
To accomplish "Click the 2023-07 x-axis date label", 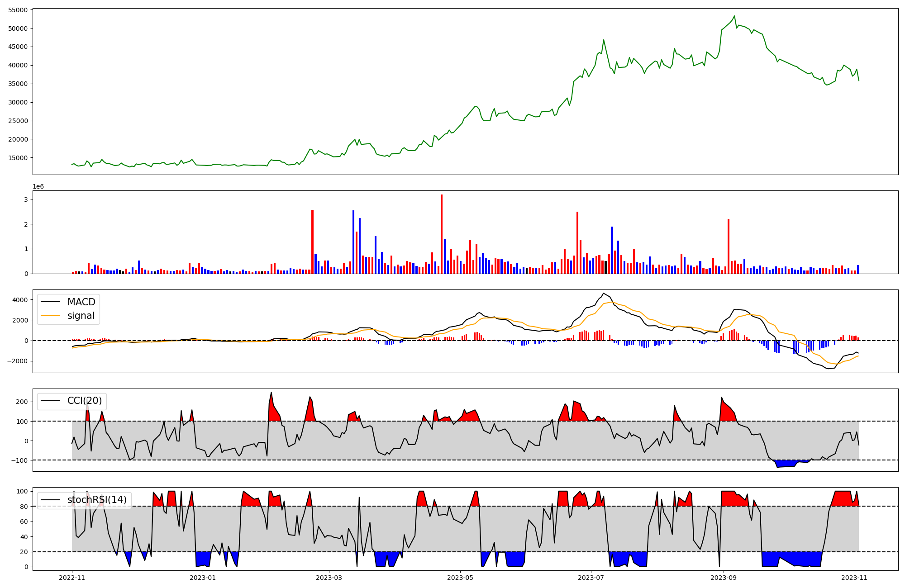I will tap(591, 578).
